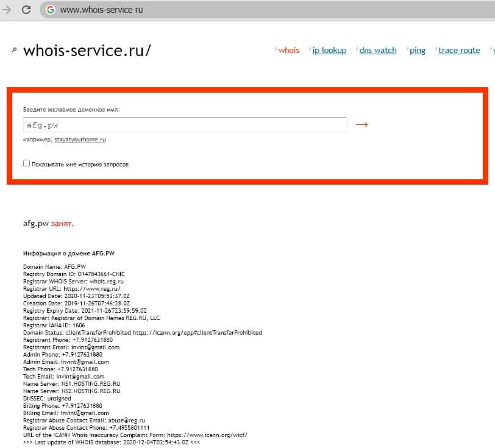Click the Registrar WHOIS Server line
The width and height of the screenshot is (495, 448).
(x=73, y=282)
